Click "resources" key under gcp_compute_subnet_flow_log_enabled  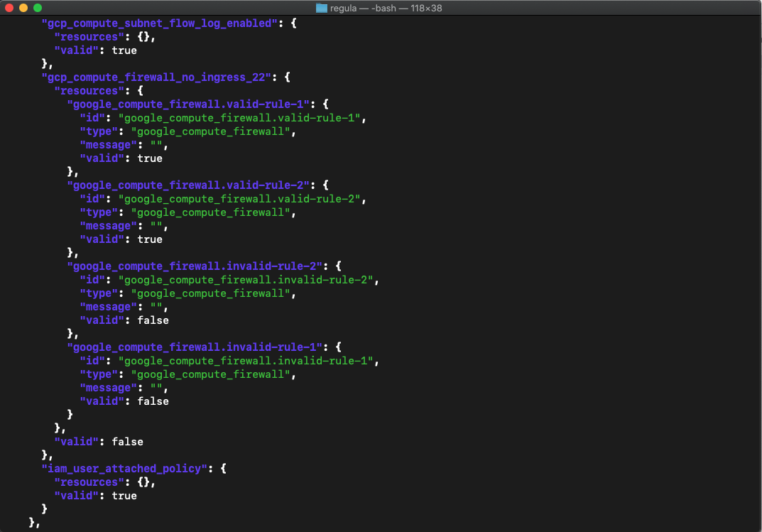(x=89, y=37)
